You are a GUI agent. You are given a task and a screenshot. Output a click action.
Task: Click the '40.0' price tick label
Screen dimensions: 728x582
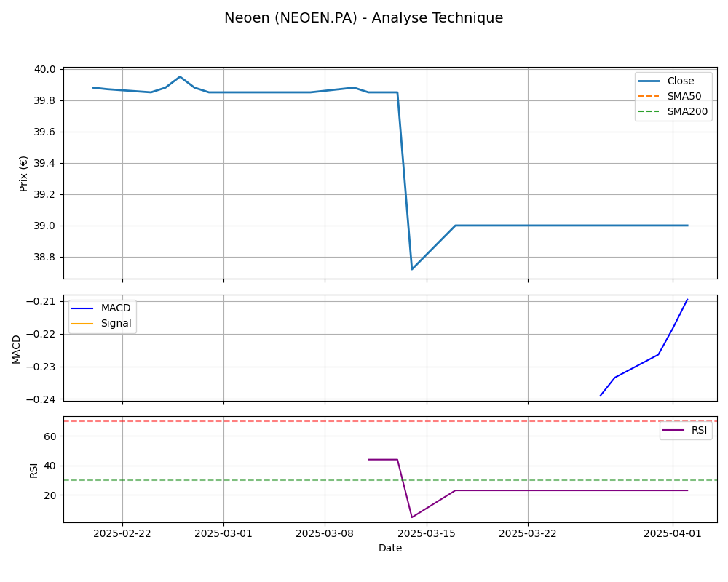click(44, 70)
